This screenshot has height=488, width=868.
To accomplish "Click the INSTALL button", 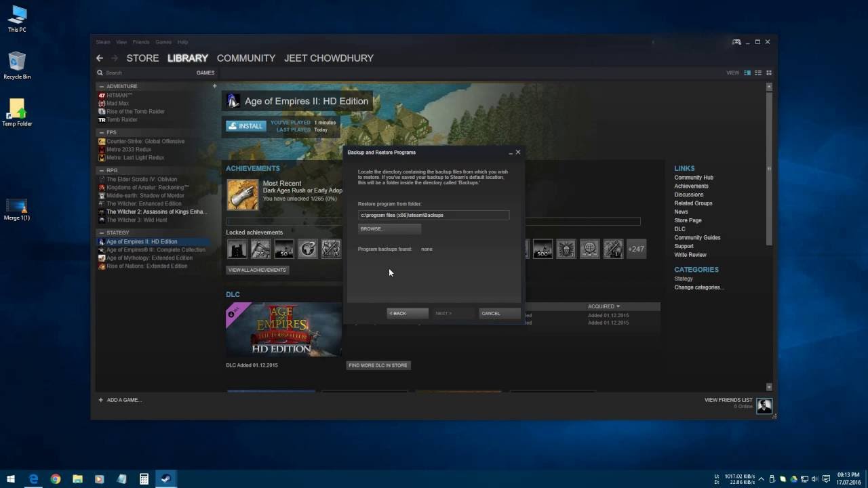I will pos(245,126).
